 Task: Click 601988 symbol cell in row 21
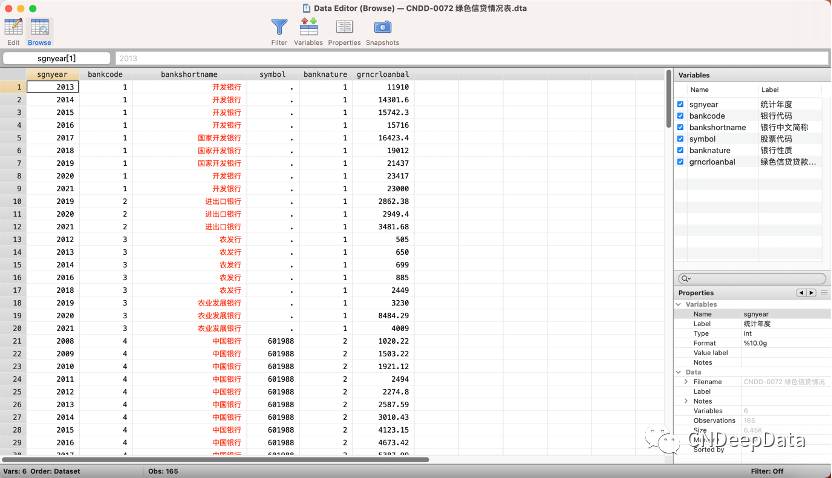tap(273, 341)
